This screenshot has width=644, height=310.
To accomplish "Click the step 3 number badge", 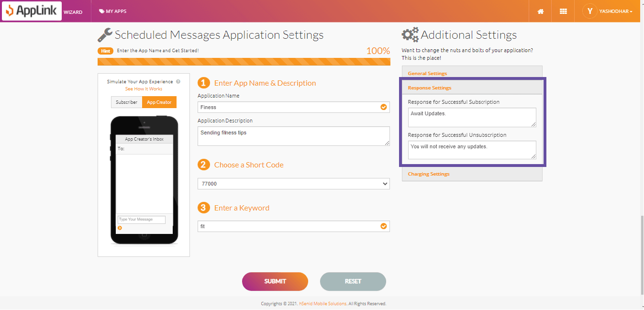I will click(204, 208).
